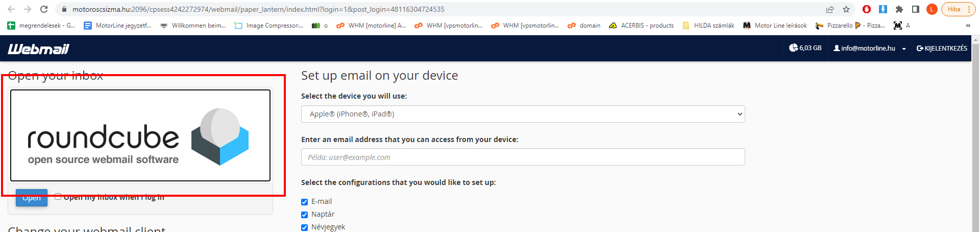
Task: Open the 'HILDA számlák' bookmark folder
Action: click(x=708, y=26)
